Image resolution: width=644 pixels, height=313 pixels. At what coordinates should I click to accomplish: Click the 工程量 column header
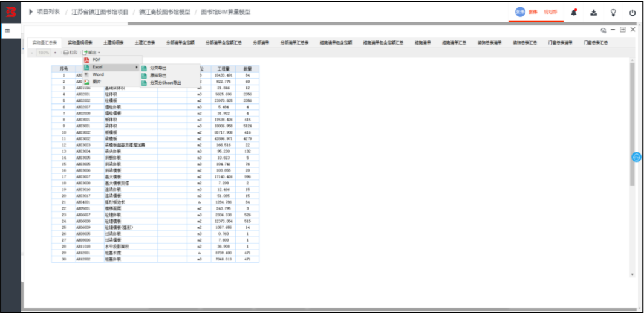[x=223, y=69]
